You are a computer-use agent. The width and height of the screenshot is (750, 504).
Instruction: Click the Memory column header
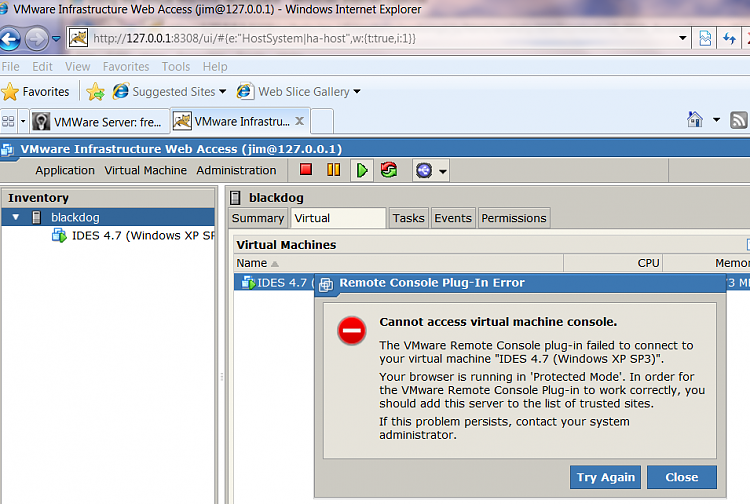pos(707,263)
